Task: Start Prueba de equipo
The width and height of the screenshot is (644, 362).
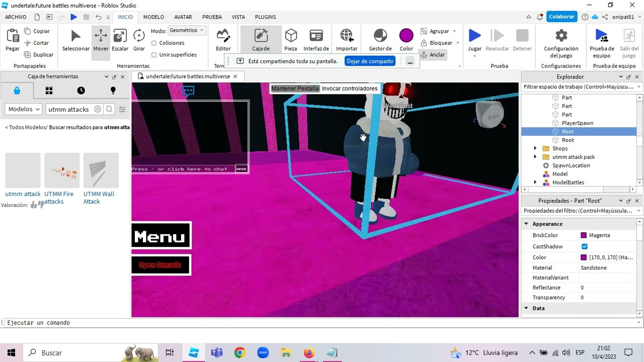Action: tap(601, 43)
